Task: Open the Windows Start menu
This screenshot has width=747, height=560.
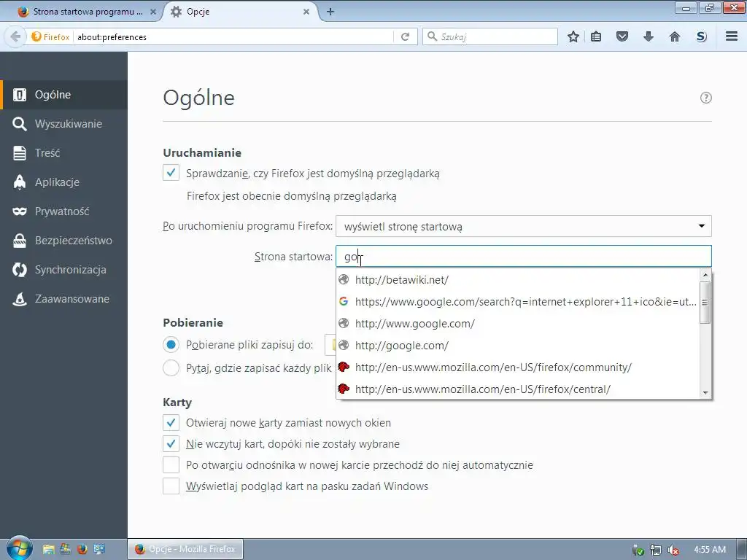Action: [19, 548]
